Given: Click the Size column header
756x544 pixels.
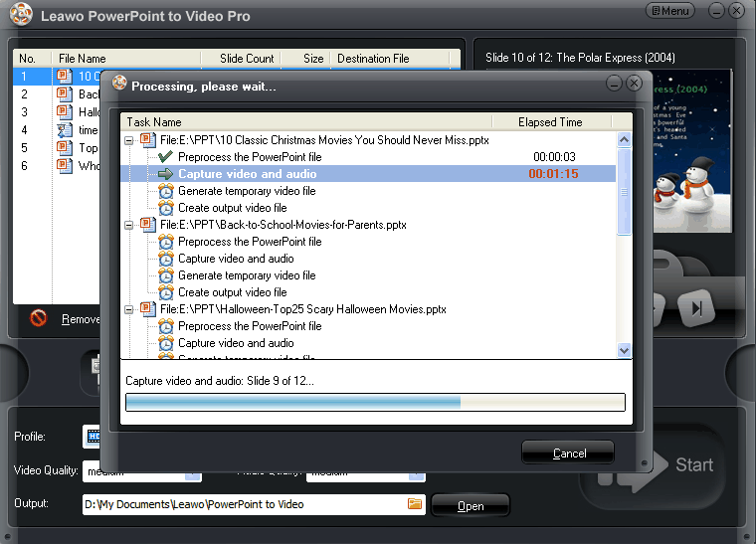Looking at the screenshot, I should tap(306, 59).
